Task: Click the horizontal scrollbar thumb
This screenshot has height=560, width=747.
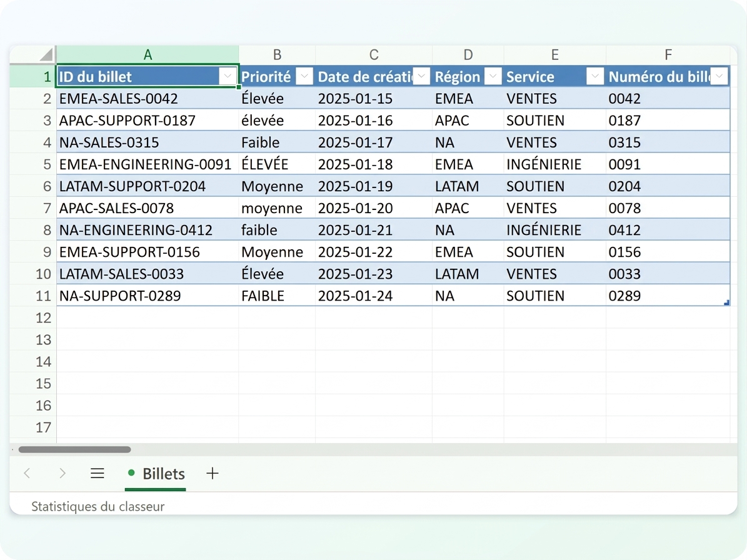Action: click(74, 449)
